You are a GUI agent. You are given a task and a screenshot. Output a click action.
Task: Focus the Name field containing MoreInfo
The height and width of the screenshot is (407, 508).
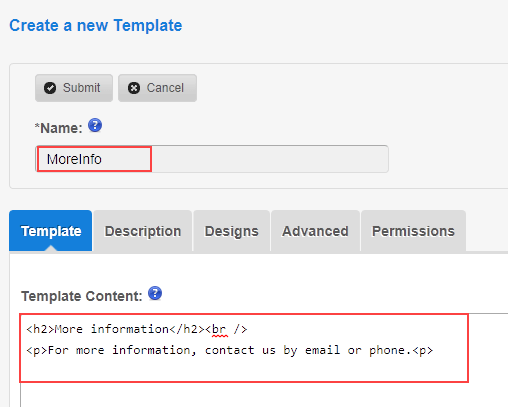pyautogui.click(x=212, y=159)
